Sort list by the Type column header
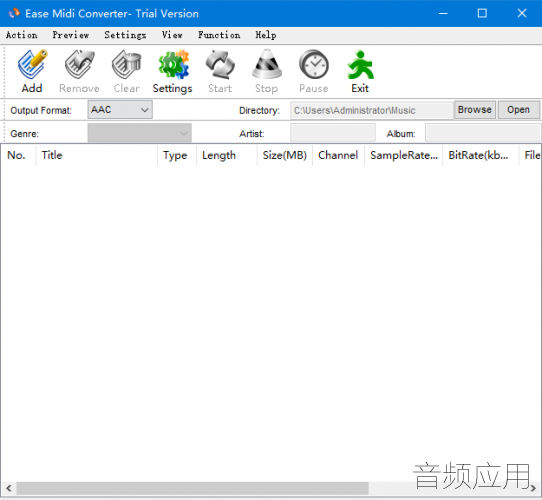This screenshot has height=500, width=542. coord(177,155)
